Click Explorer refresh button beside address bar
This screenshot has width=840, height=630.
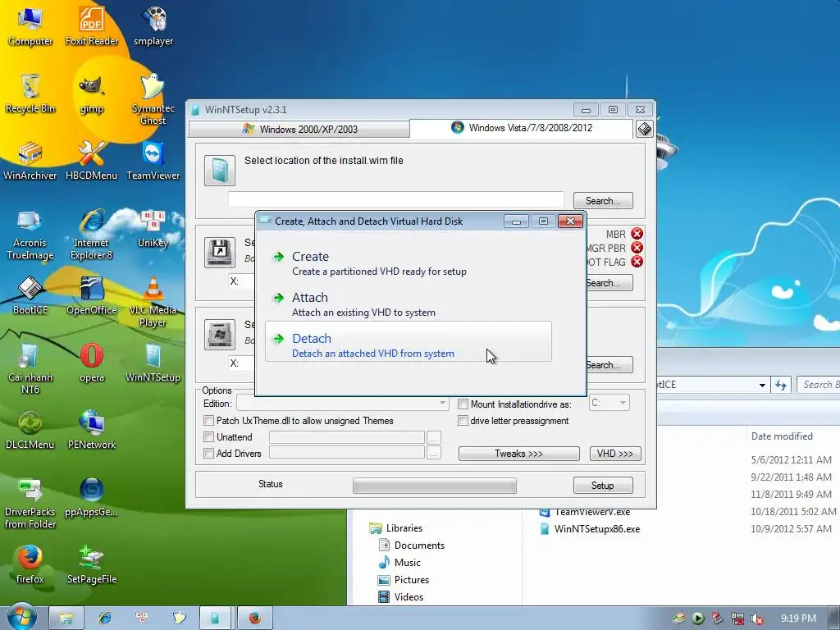(781, 385)
